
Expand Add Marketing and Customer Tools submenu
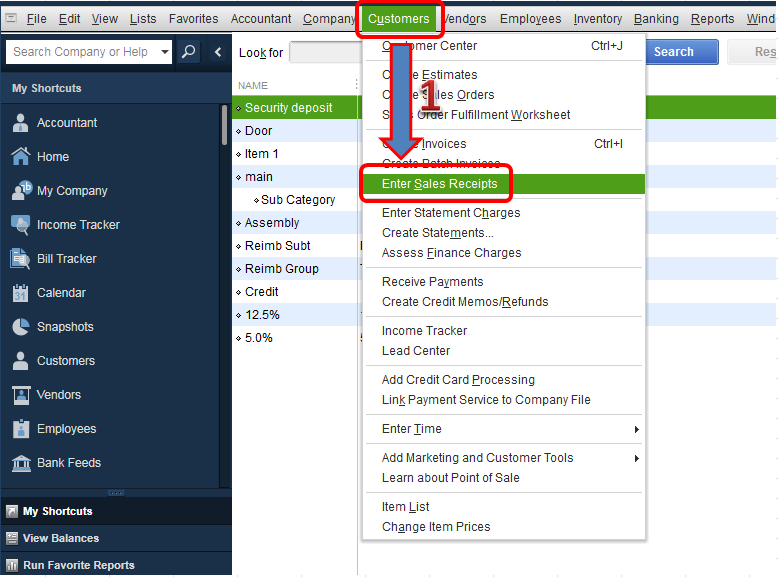point(636,458)
